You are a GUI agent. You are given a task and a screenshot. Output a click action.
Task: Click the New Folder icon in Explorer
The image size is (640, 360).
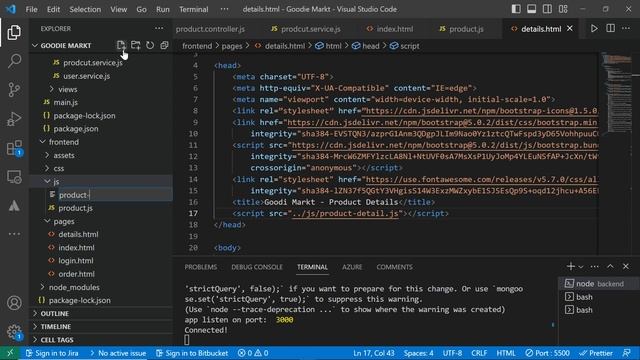tap(136, 45)
